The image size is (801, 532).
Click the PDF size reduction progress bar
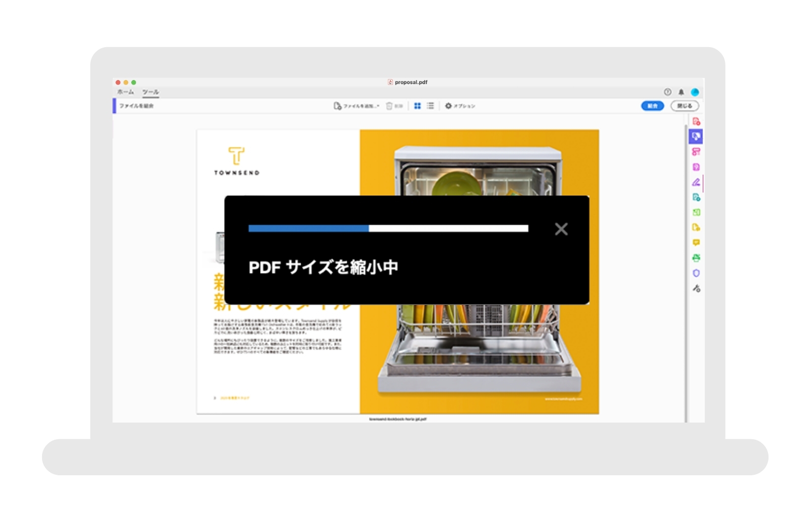click(x=388, y=229)
